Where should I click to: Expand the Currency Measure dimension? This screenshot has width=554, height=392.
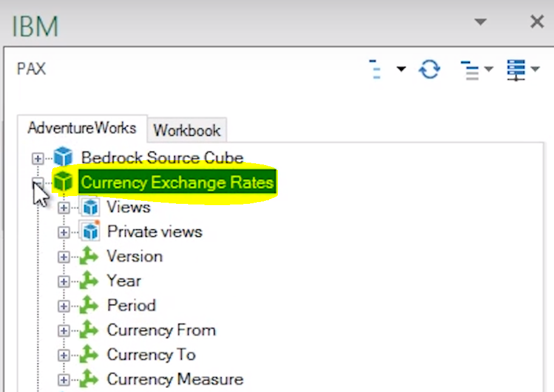coord(64,380)
